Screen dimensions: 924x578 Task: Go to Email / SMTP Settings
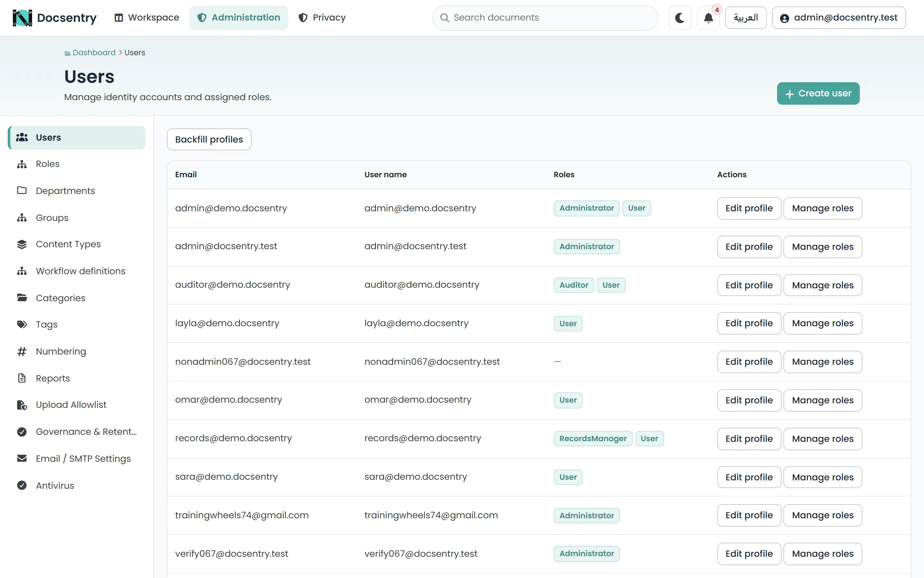coord(76,458)
